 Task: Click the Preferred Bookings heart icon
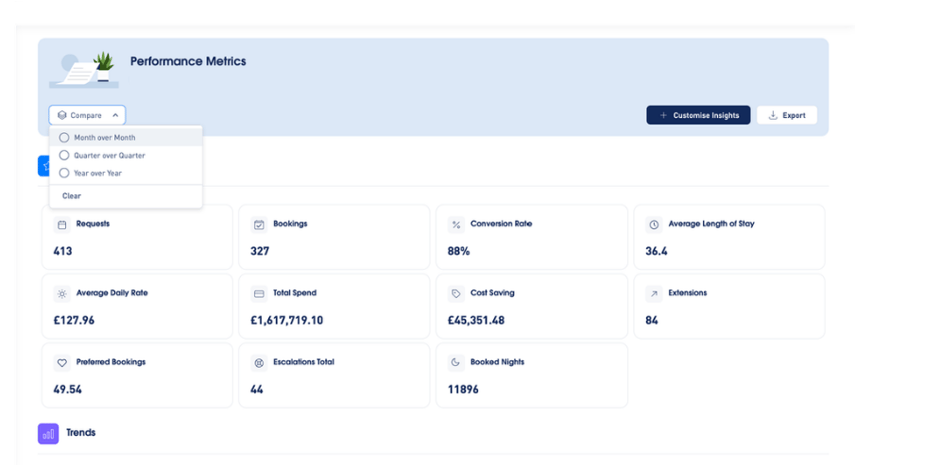coord(62,363)
